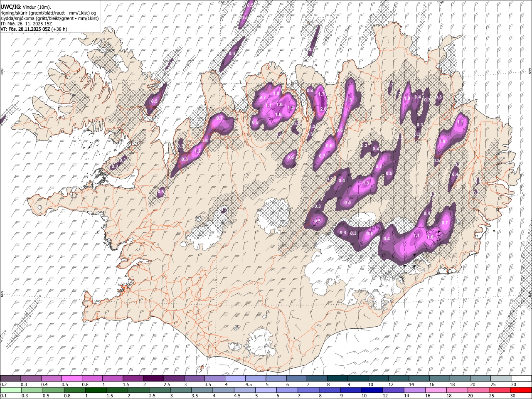Click the 'rigning/skúrir' legend description line
This screenshot has width=532, height=399.
coord(49,12)
